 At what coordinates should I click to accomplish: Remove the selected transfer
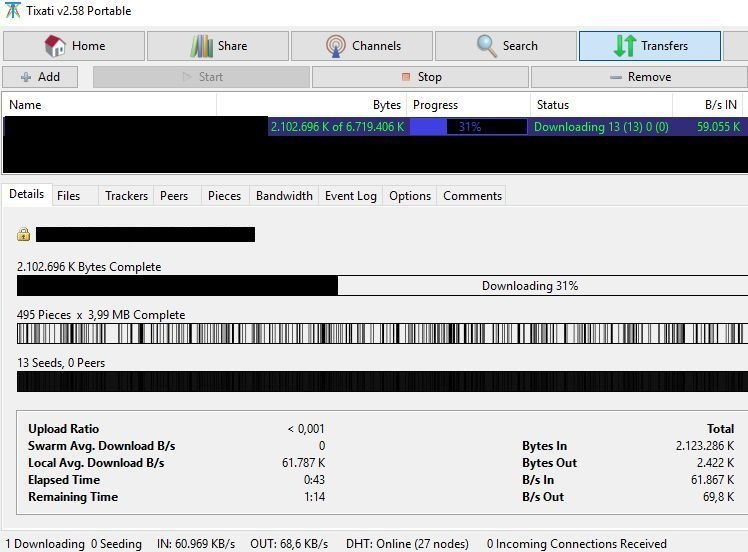tap(639, 77)
